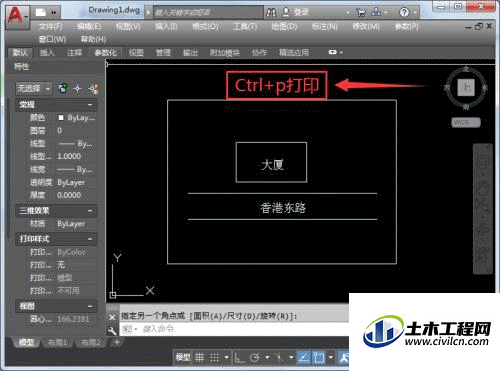
Task: Toggle polar tracking in status bar
Action: [255, 358]
